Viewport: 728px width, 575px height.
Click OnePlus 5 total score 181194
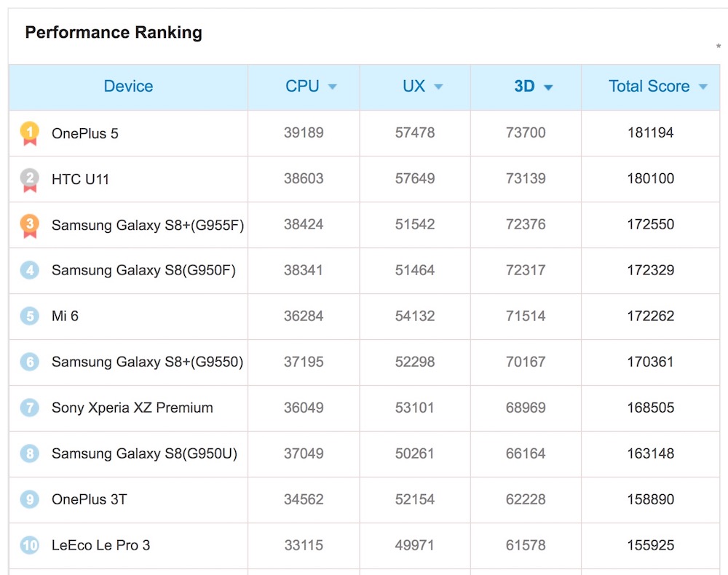point(650,133)
